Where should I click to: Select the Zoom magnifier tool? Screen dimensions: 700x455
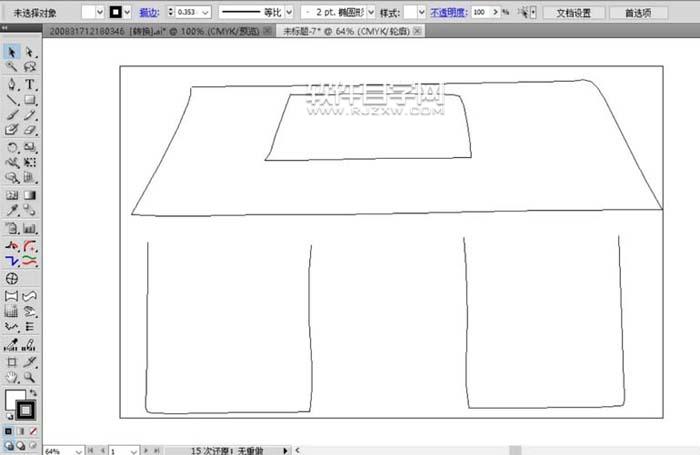coord(29,378)
